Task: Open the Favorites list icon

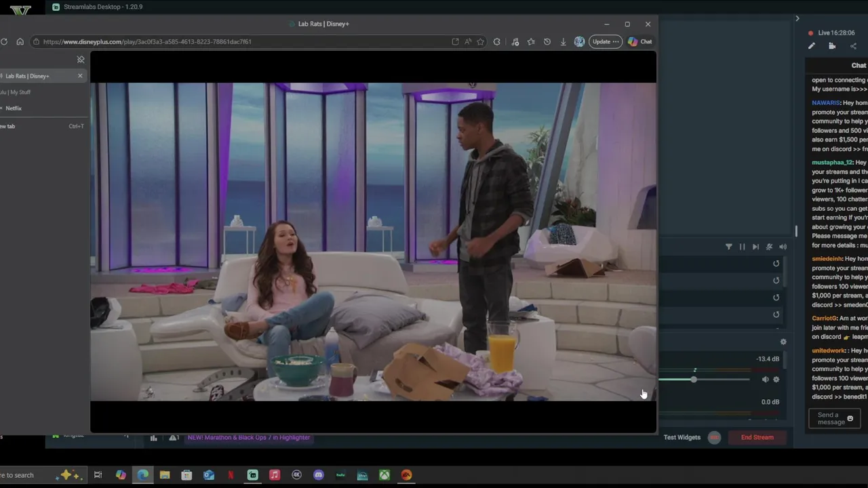Action: [531, 41]
